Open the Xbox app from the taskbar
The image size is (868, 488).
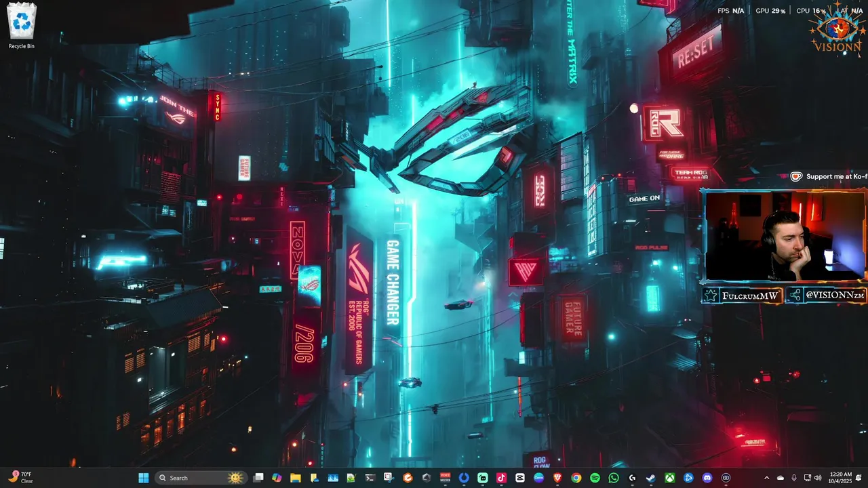pyautogui.click(x=670, y=478)
